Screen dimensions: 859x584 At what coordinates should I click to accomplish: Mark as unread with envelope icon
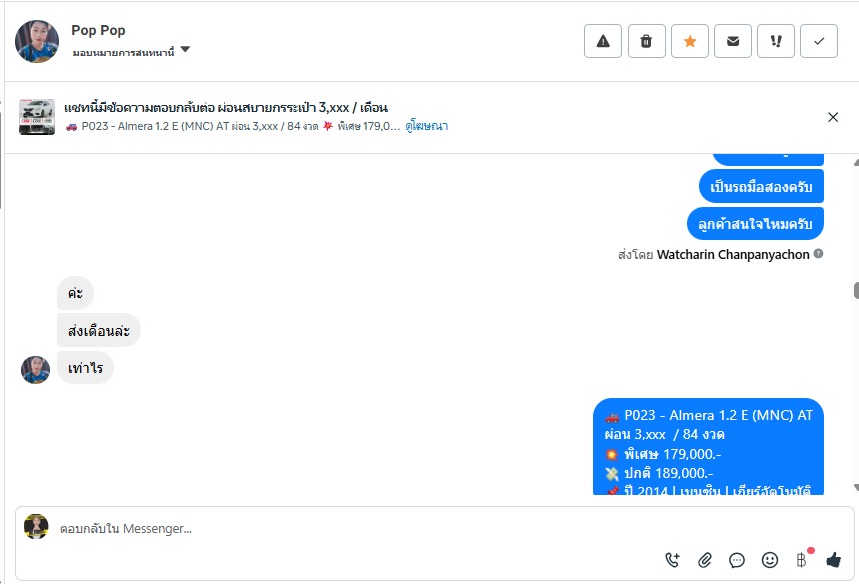(733, 41)
